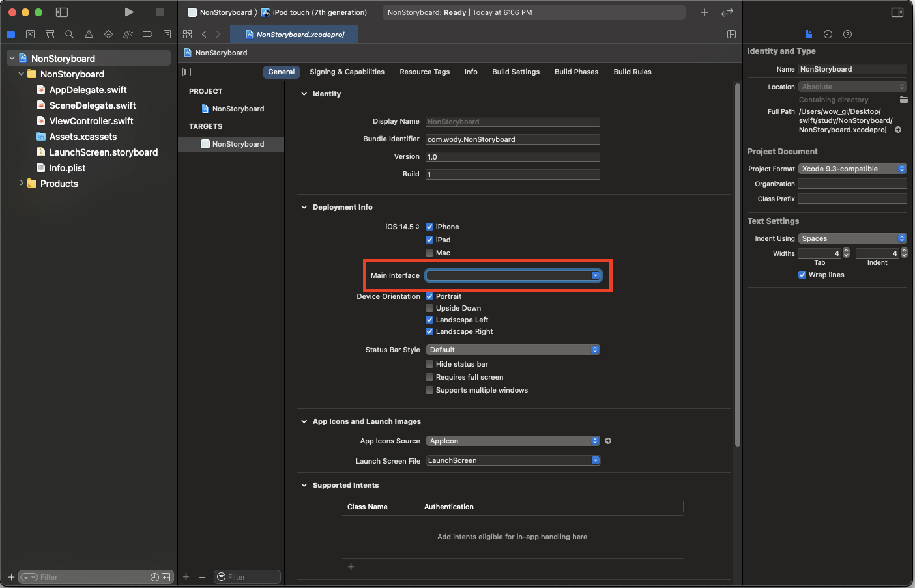Check Requires full screen
This screenshot has width=915, height=588.
tap(429, 377)
